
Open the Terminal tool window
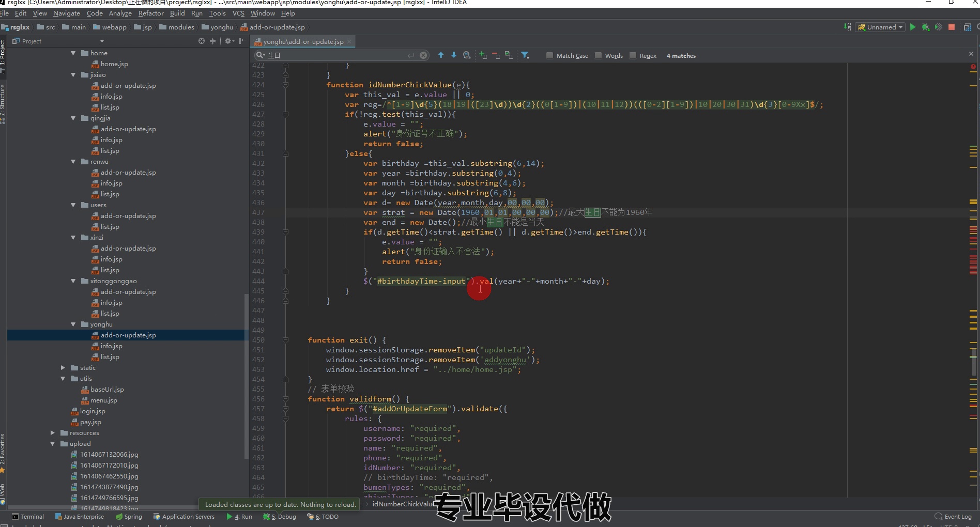[32, 516]
